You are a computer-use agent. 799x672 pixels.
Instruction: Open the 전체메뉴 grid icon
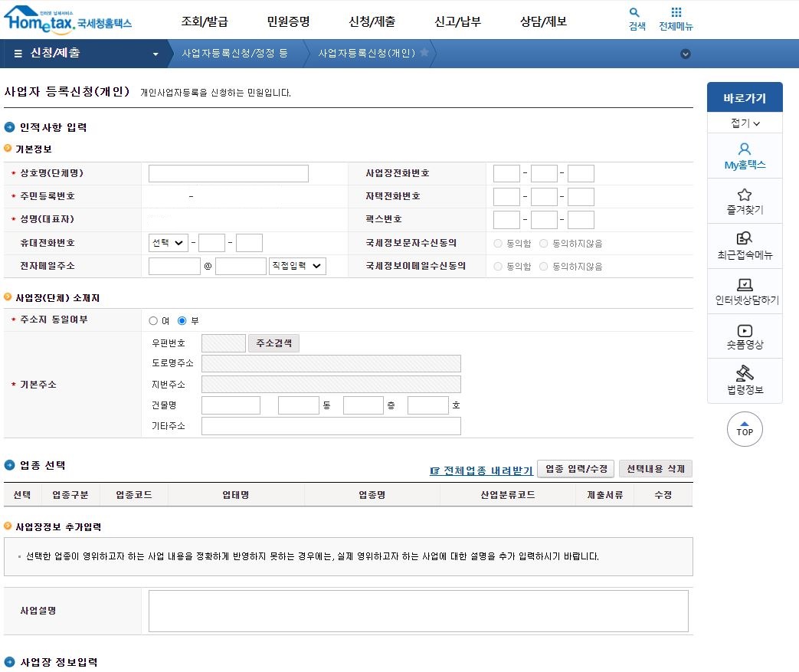click(676, 12)
